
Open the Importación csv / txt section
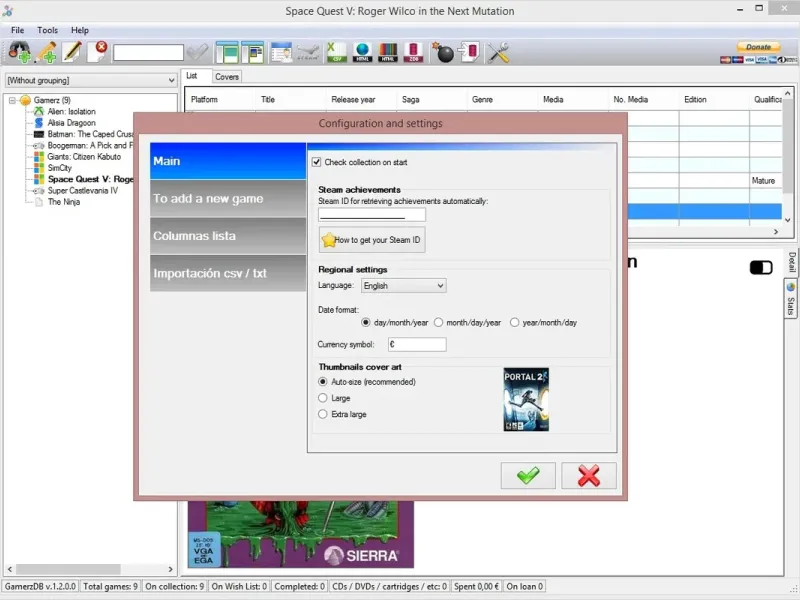228,273
